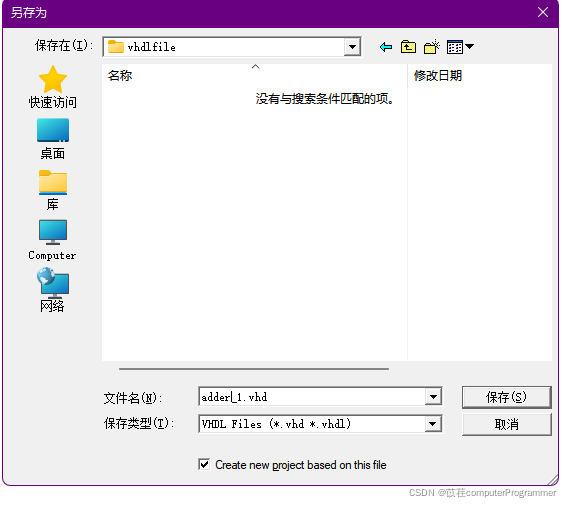Expand the file name history dropdown

[x=433, y=396]
